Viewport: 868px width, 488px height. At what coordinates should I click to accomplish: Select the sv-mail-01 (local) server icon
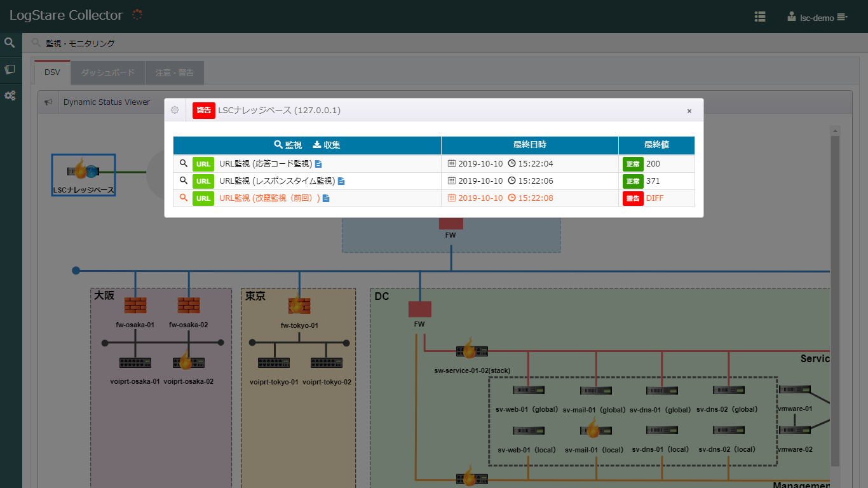click(x=596, y=430)
